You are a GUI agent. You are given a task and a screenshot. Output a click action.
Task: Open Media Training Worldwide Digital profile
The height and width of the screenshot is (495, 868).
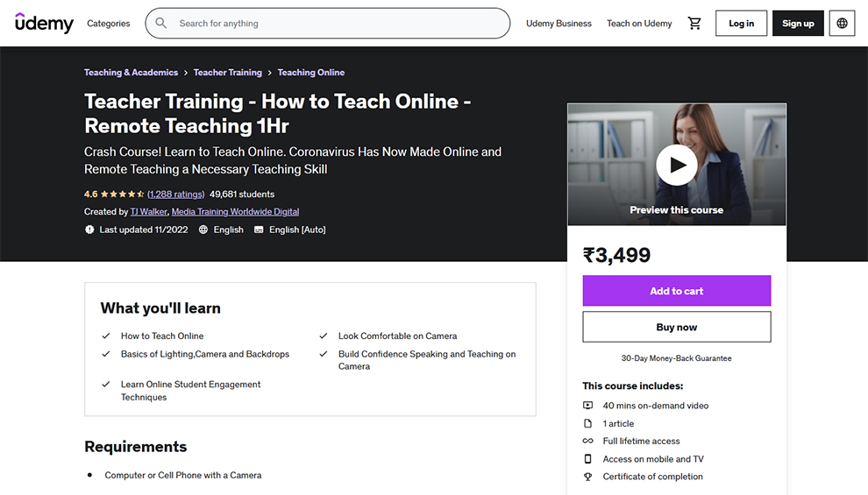(x=235, y=212)
